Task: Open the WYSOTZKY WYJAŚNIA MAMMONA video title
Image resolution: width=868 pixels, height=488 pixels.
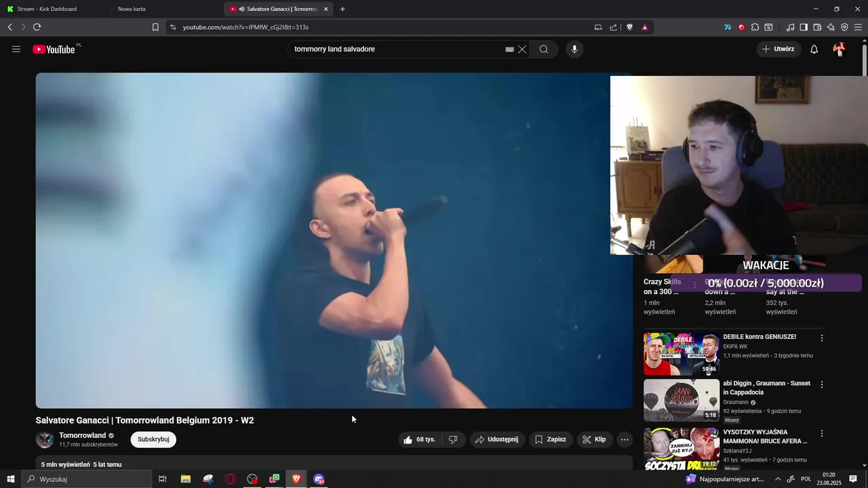Action: (765, 436)
